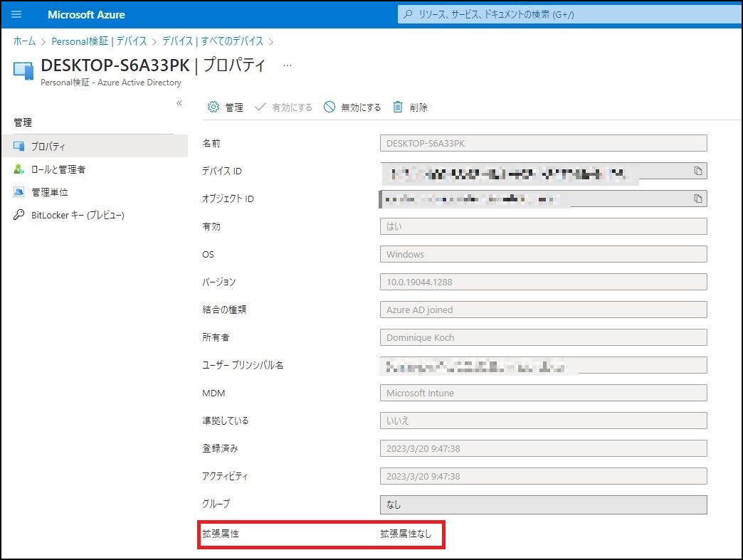Click the 削除 trash can icon
This screenshot has width=743, height=560.
click(x=398, y=107)
